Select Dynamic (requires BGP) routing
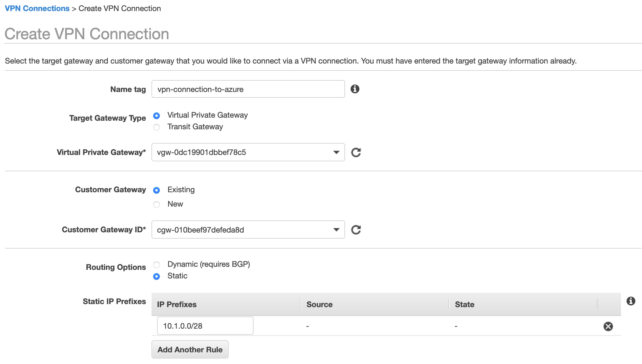 [x=156, y=265]
